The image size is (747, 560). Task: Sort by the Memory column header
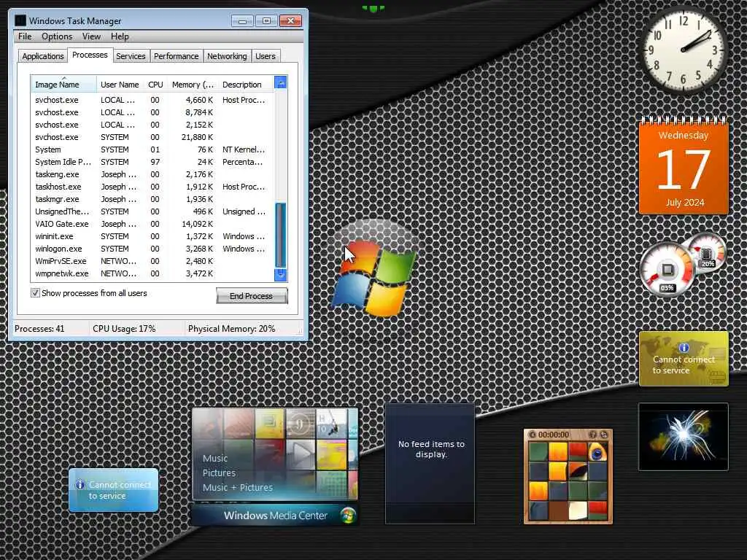point(193,85)
